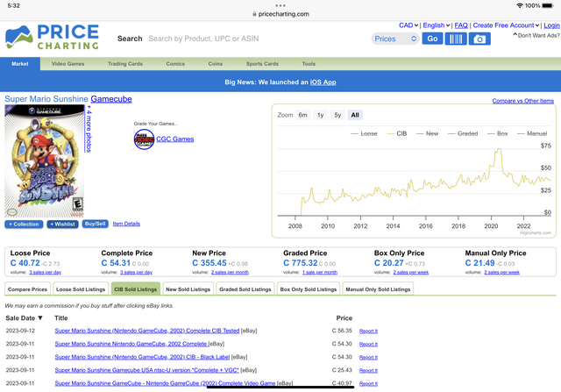This screenshot has height=392, width=561.
Task: Expand the Don't Want Ads notice
Action: coord(536,35)
